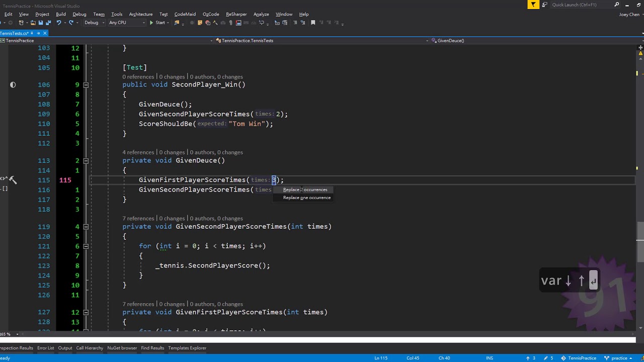The image size is (644, 362).
Task: Click the test status circle beside SecondPlayer_Win
Action: [13, 84]
